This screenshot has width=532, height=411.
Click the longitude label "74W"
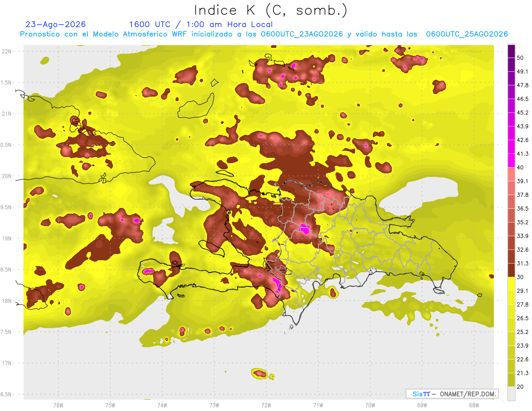point(162,405)
